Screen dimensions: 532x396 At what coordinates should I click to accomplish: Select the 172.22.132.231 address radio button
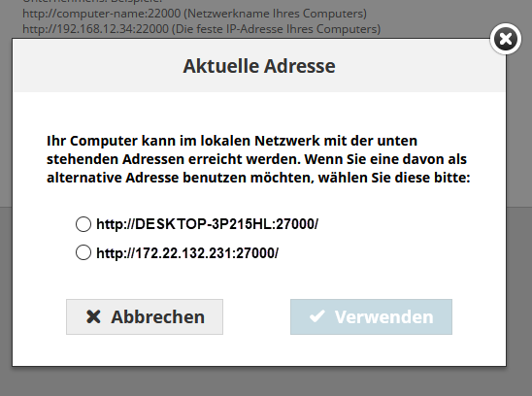click(x=83, y=252)
